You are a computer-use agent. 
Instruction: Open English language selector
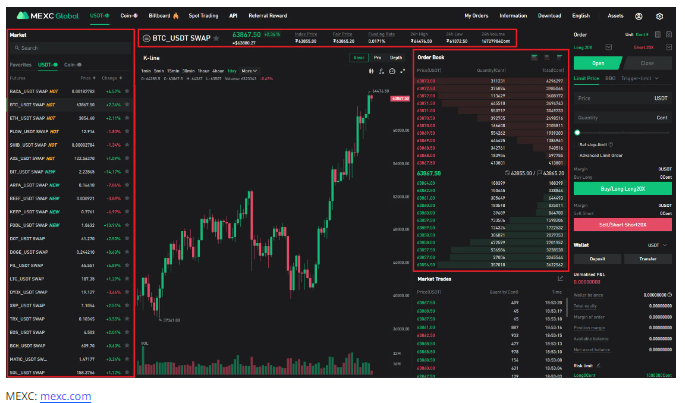pyautogui.click(x=581, y=16)
